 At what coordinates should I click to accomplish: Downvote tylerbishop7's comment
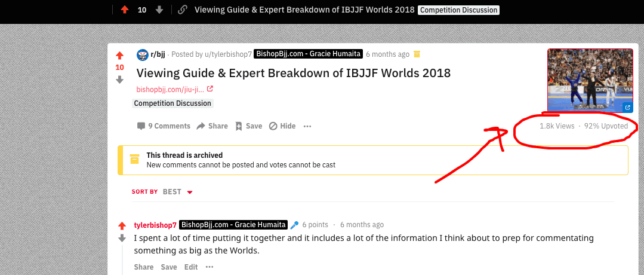(122, 238)
